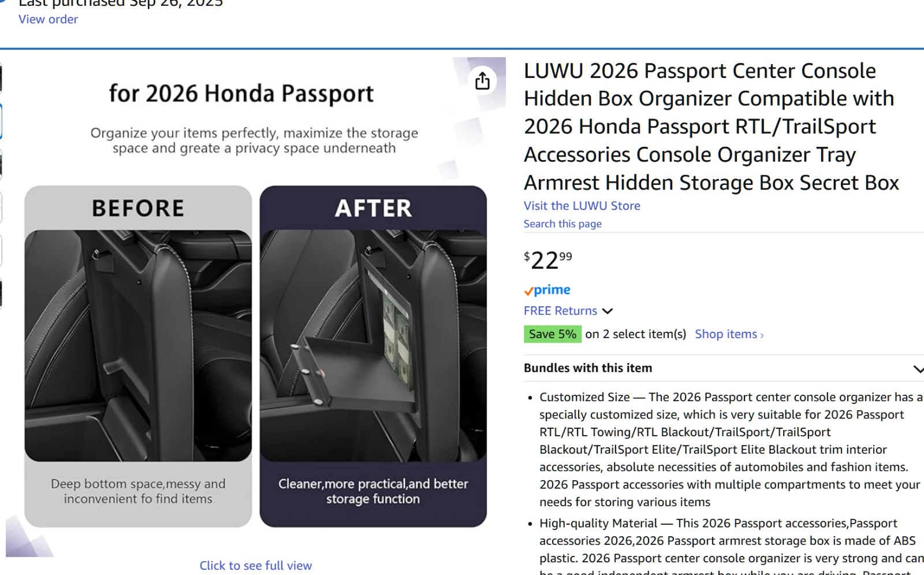924x575 pixels.
Task: Click the AFTER console photo
Action: [373, 345]
